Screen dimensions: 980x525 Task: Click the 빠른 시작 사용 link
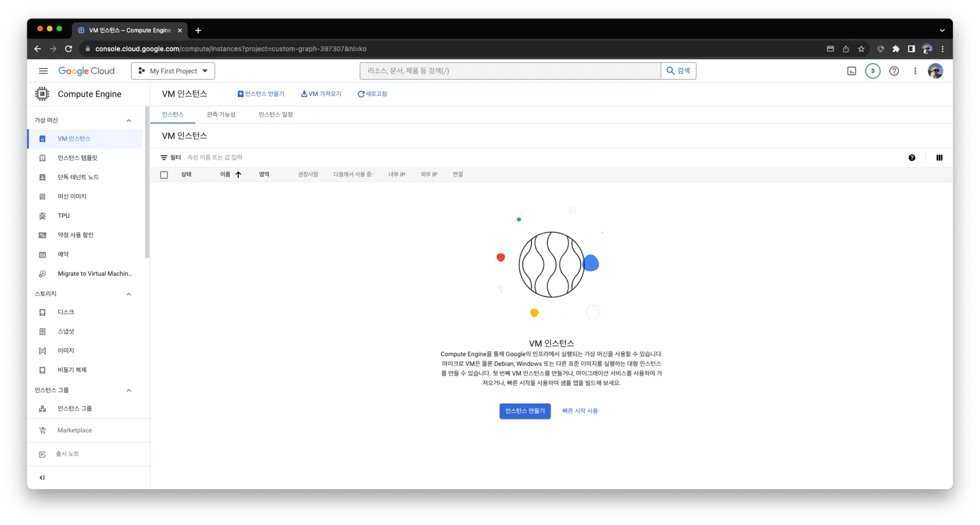tap(579, 411)
